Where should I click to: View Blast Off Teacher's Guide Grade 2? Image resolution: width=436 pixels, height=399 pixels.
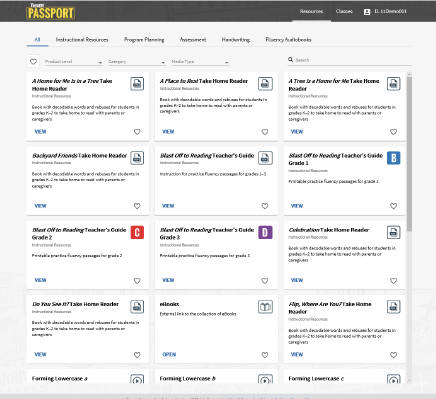click(x=40, y=280)
